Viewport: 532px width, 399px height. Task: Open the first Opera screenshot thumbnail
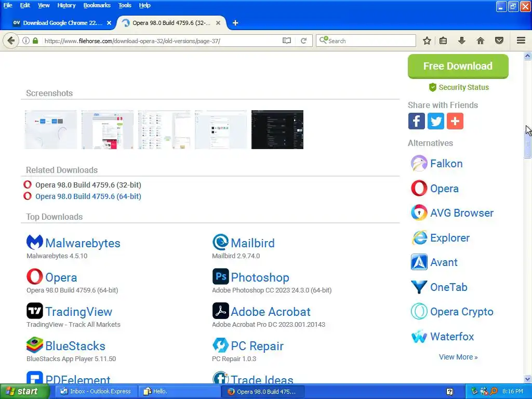50,129
